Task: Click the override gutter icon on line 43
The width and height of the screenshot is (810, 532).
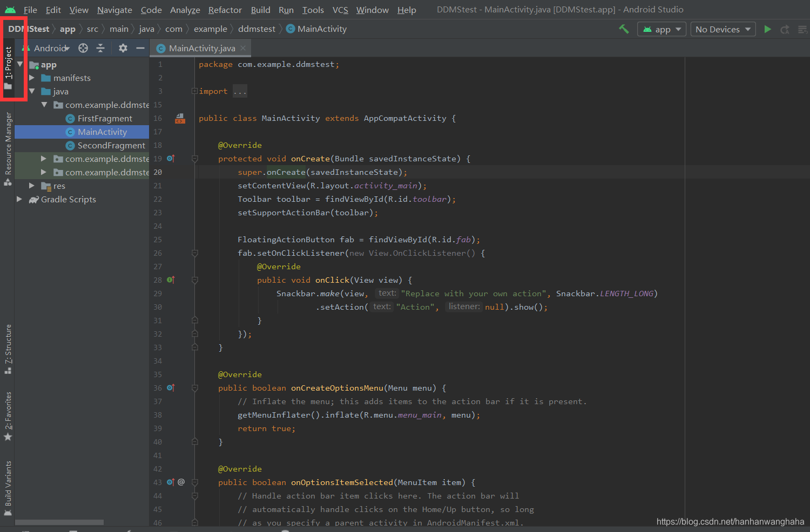Action: [171, 482]
